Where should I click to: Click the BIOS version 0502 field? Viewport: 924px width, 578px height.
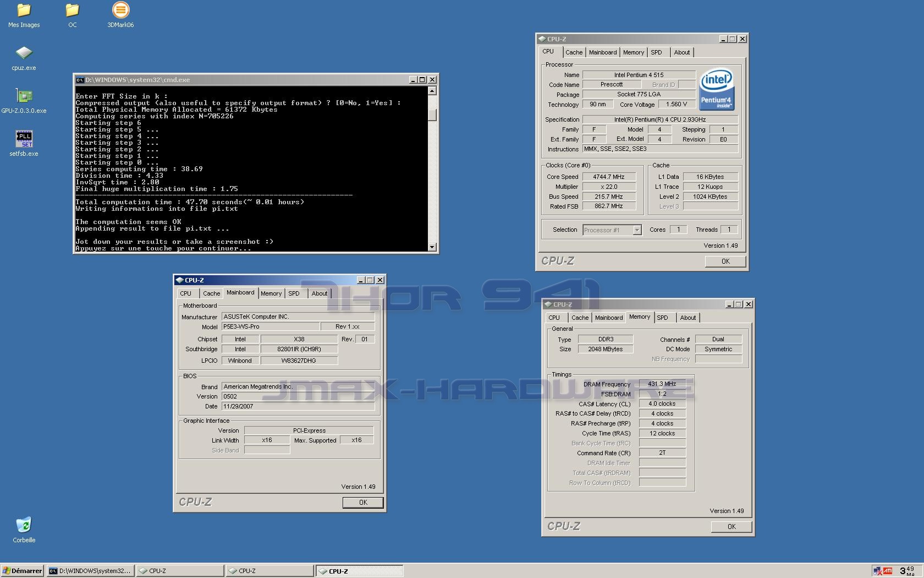(x=298, y=396)
